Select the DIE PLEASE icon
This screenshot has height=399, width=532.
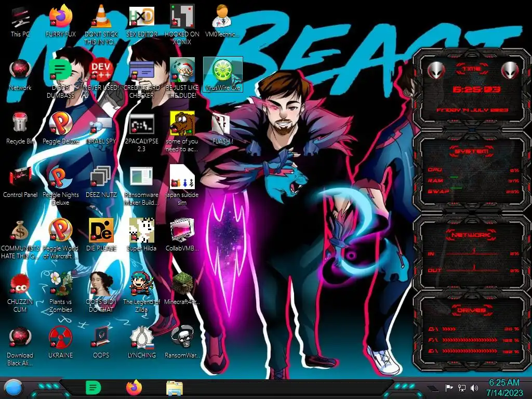[x=101, y=235]
